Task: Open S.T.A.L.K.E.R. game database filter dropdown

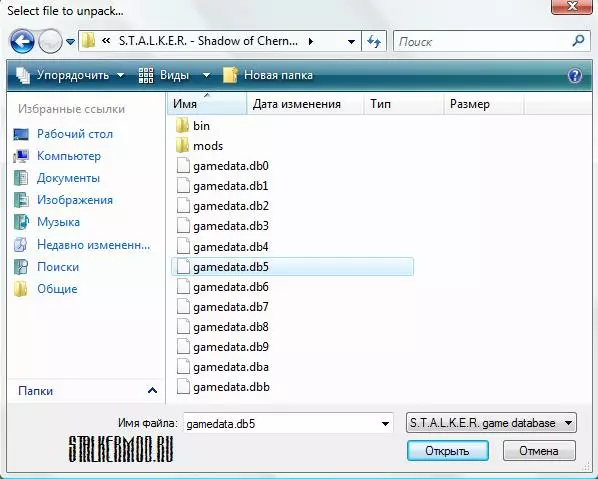Action: click(491, 423)
